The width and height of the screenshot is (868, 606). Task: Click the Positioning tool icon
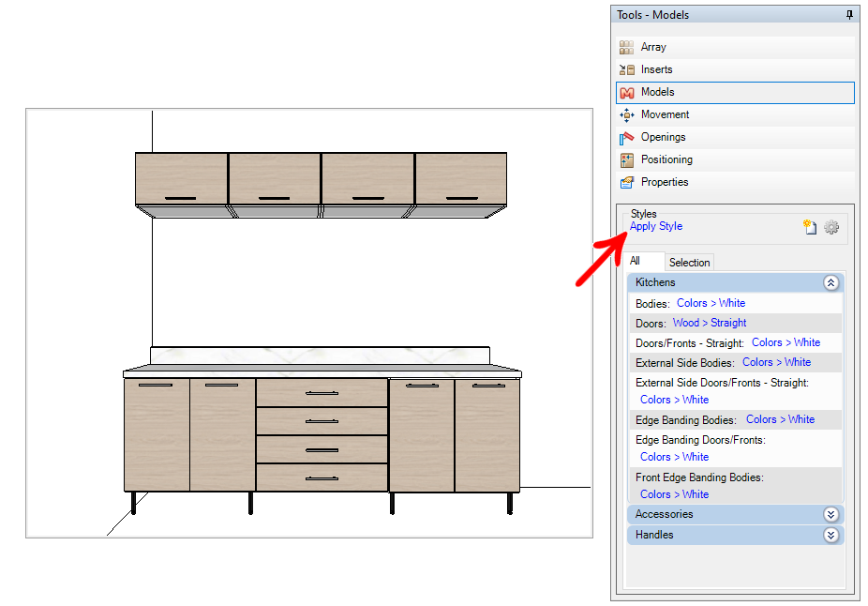tap(626, 160)
